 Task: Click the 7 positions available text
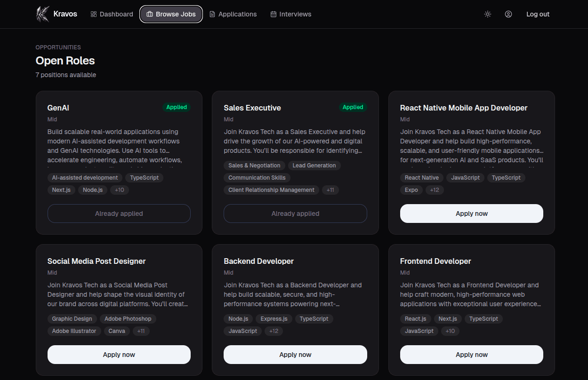(66, 75)
